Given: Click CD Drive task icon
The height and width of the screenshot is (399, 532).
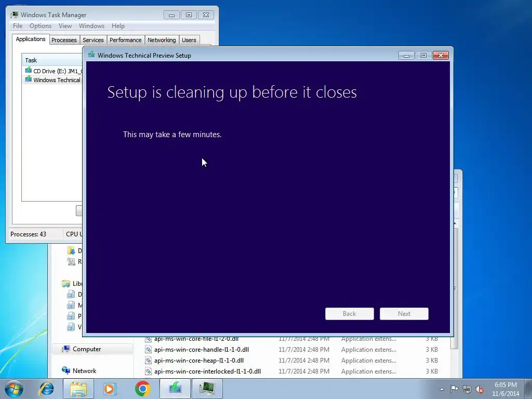Looking at the screenshot, I should (28, 70).
